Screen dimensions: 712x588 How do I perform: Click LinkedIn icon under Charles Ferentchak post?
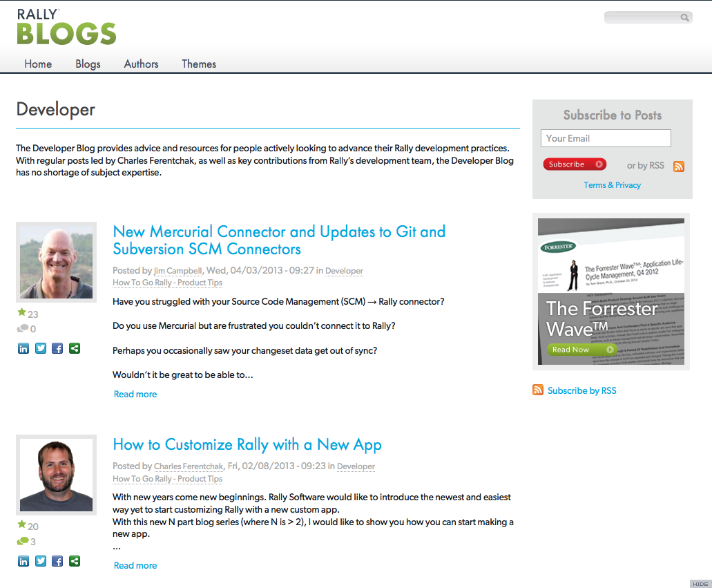[x=23, y=561]
